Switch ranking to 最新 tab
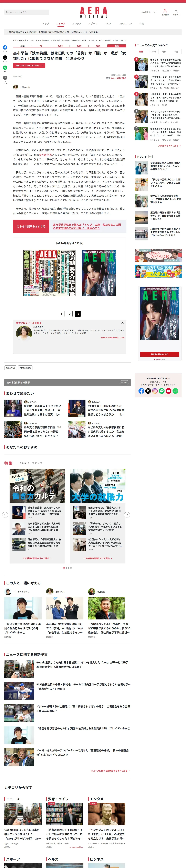Image resolution: width=186 pixels, height=868 pixels. pos(141,52)
